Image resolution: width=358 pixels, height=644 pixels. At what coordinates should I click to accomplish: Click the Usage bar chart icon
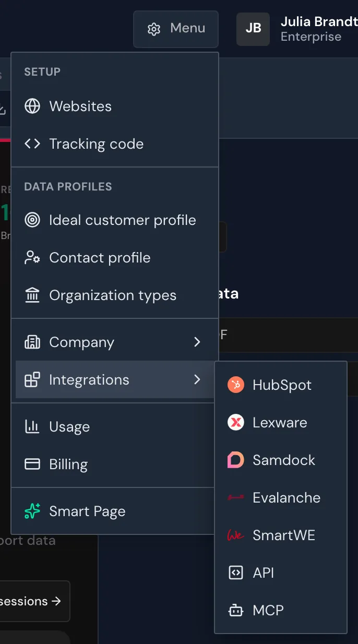[x=32, y=427]
